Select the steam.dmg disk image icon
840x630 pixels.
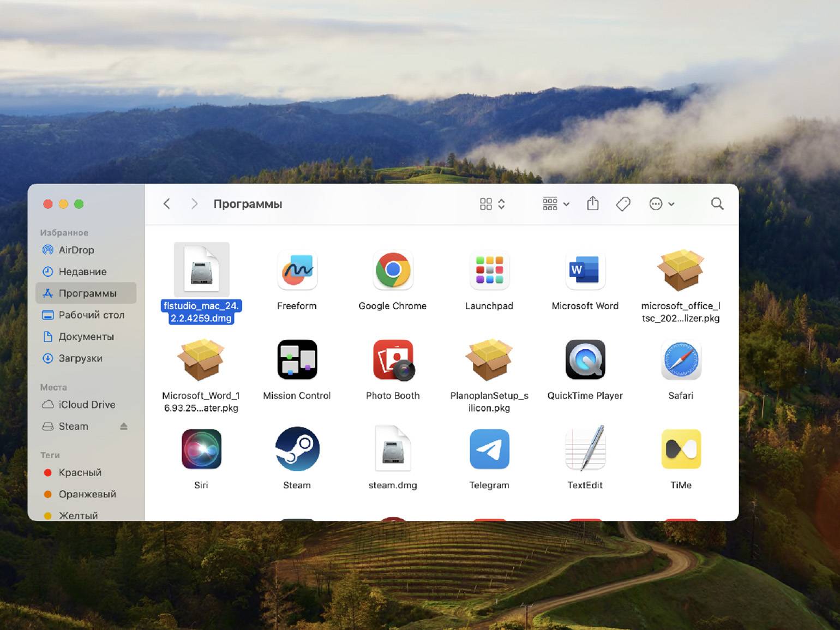coord(393,448)
